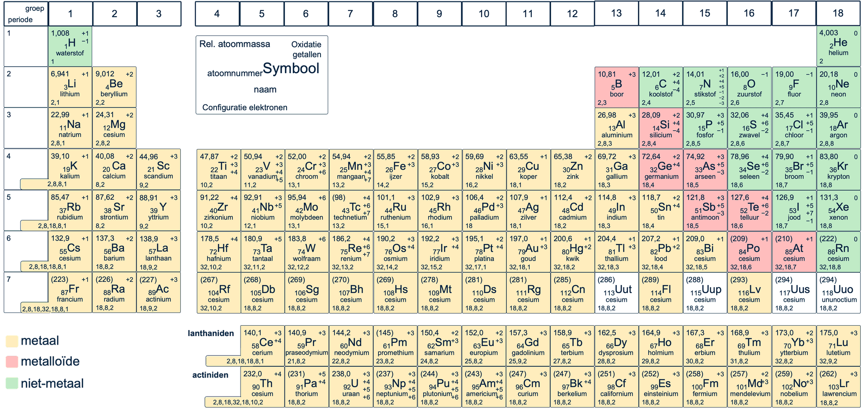Image resolution: width=868 pixels, height=411 pixels.
Task: Select the francium (Fr) element cell
Action: pyautogui.click(x=70, y=293)
